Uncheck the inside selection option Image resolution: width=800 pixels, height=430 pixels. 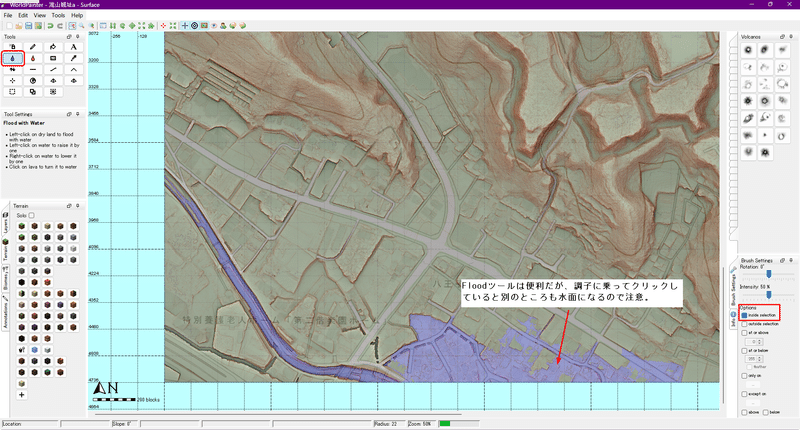click(744, 315)
